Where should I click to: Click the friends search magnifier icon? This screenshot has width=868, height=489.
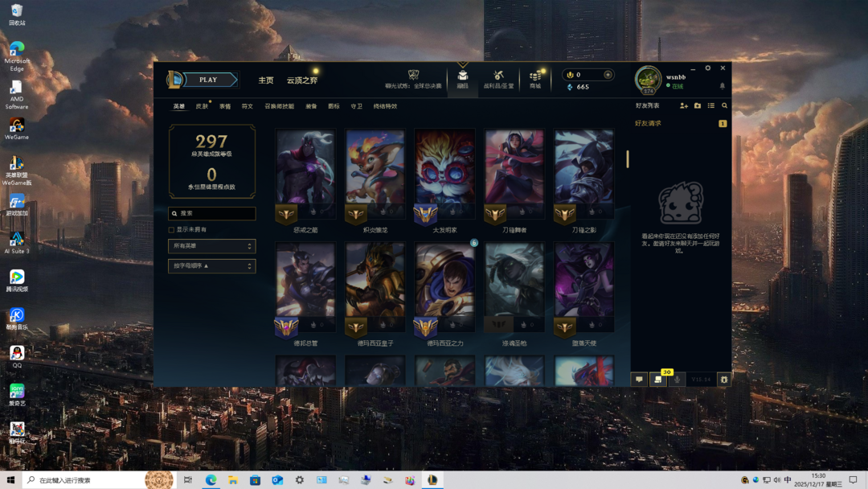724,106
